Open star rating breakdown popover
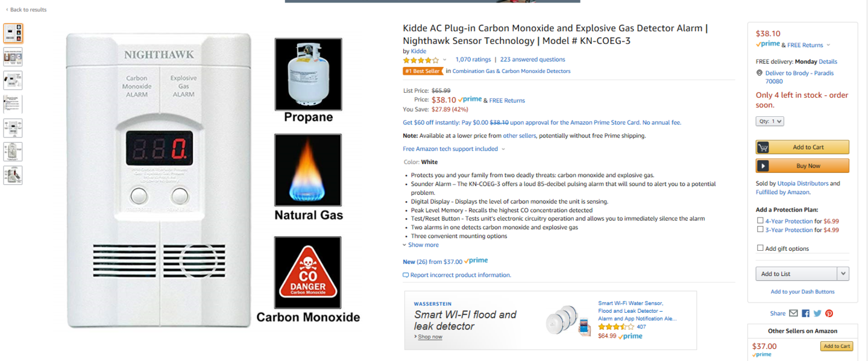868x361 pixels. click(425, 60)
